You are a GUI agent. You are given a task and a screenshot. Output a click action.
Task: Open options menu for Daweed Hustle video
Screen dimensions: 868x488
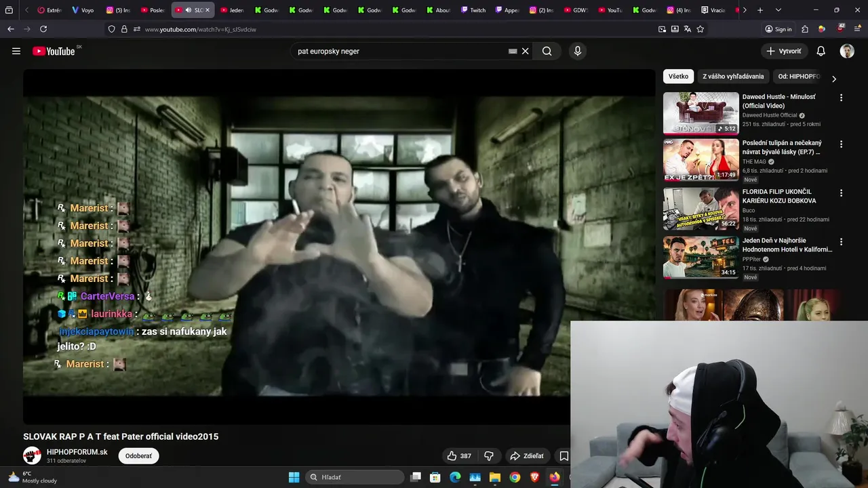[x=841, y=98]
